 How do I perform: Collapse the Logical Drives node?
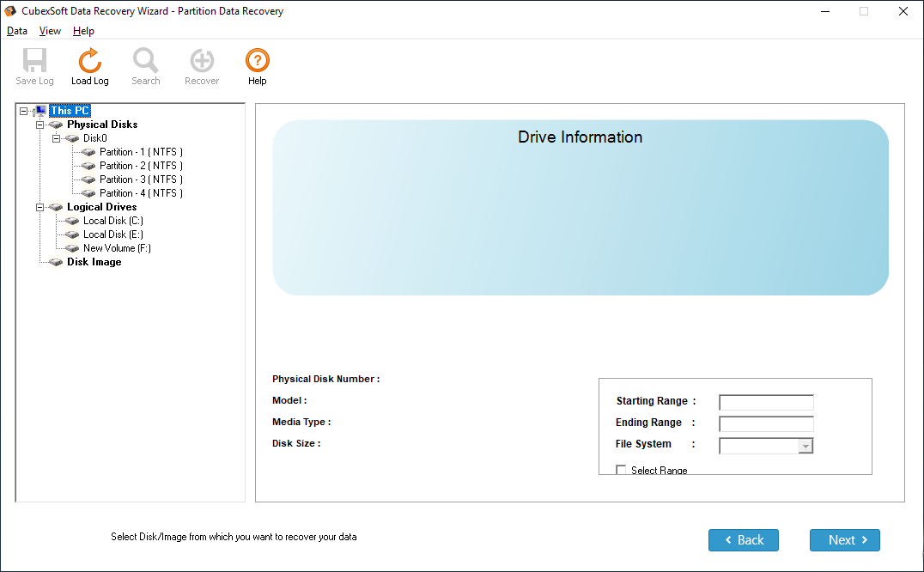pyautogui.click(x=40, y=207)
